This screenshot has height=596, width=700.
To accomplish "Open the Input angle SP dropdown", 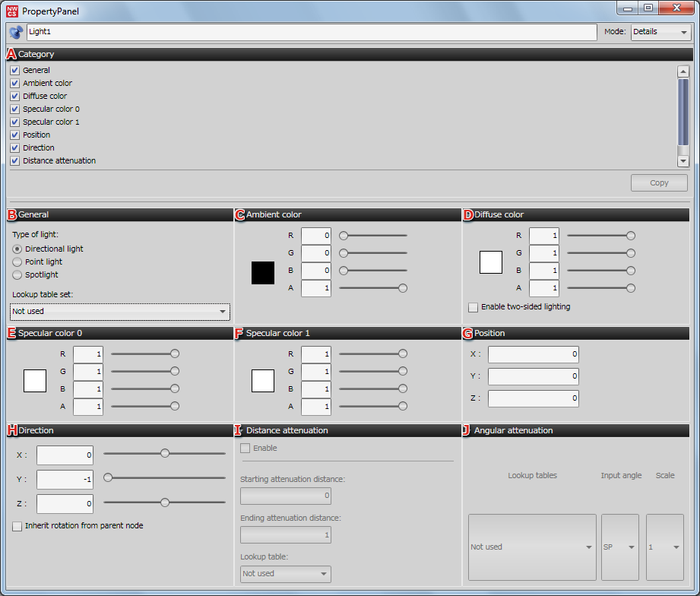I will 619,547.
